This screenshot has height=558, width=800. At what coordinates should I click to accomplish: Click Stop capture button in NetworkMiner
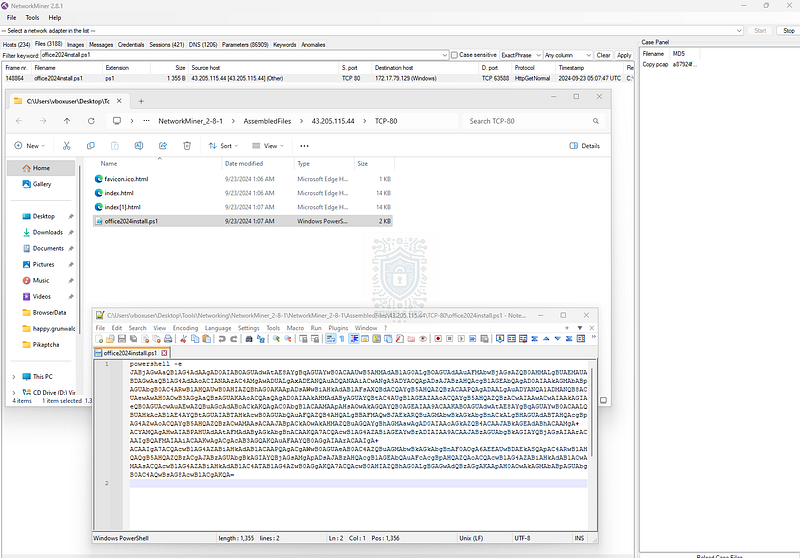click(x=788, y=31)
